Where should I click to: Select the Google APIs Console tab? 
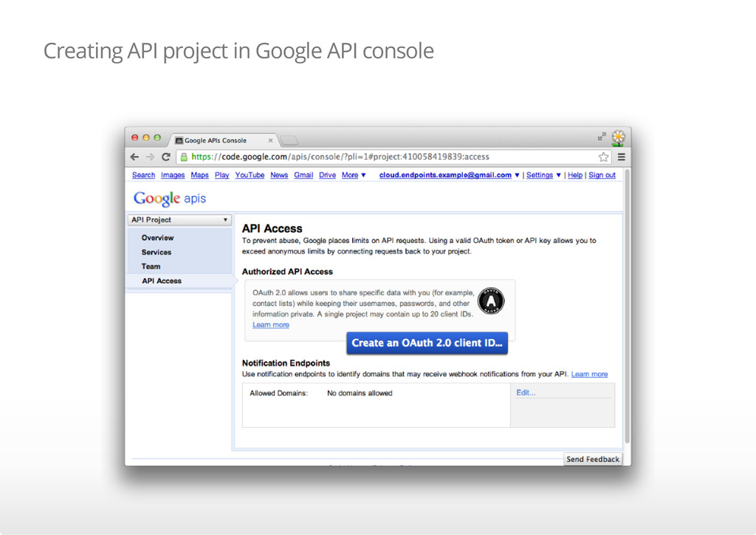click(x=223, y=140)
